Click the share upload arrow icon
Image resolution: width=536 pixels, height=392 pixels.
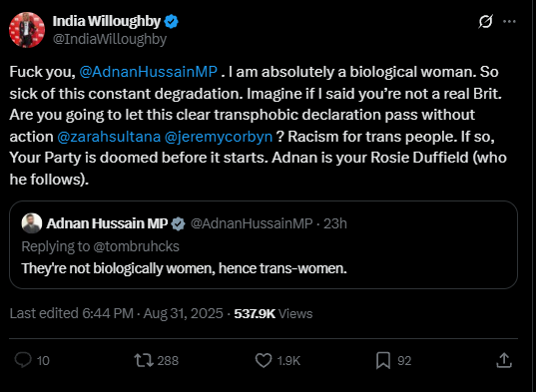(504, 360)
